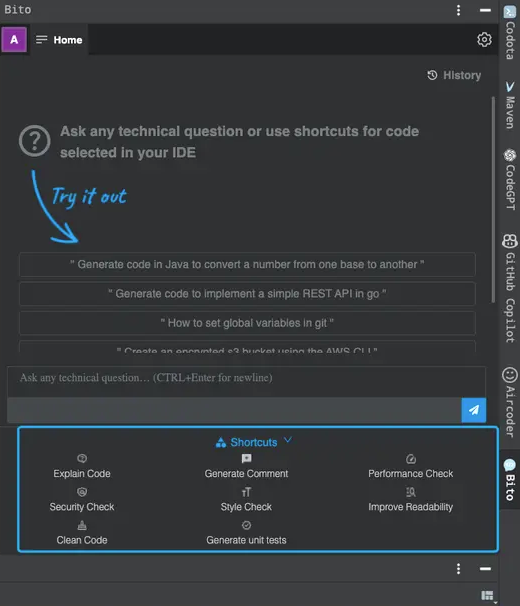
Task: Run the Style Check shortcut
Action: (246, 507)
